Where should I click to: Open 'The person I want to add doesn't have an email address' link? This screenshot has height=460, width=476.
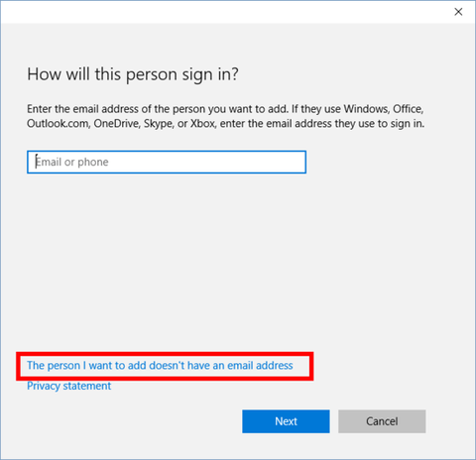click(x=160, y=366)
